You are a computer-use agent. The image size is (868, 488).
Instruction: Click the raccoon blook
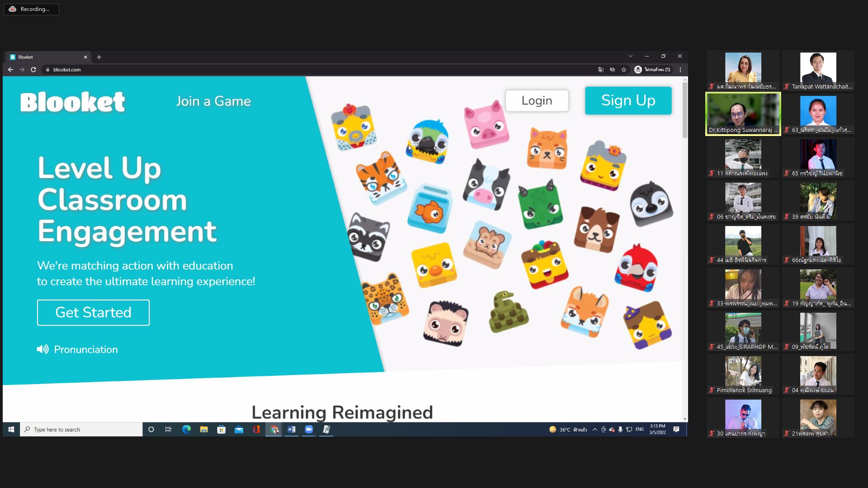pos(369,237)
